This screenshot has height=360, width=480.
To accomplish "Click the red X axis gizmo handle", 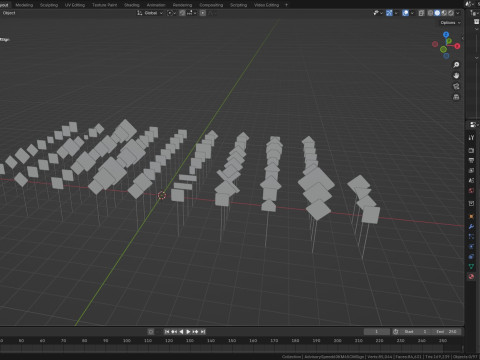I will point(457,46).
